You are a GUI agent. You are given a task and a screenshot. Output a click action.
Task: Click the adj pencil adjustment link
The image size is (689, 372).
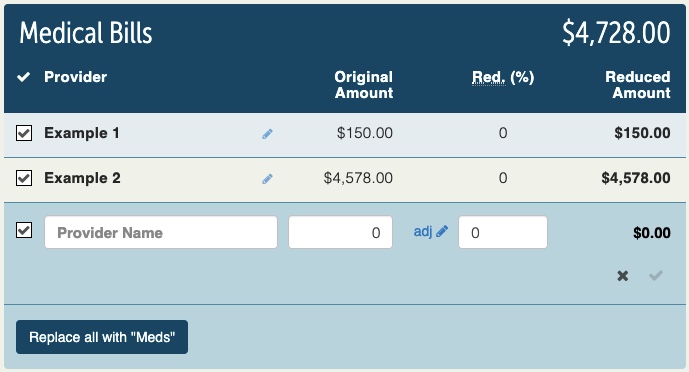pos(431,231)
